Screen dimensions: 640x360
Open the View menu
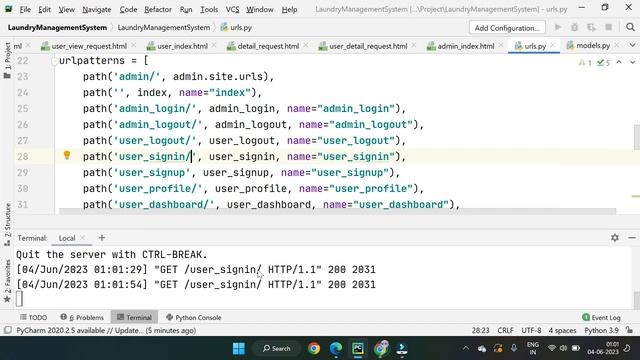(x=66, y=9)
